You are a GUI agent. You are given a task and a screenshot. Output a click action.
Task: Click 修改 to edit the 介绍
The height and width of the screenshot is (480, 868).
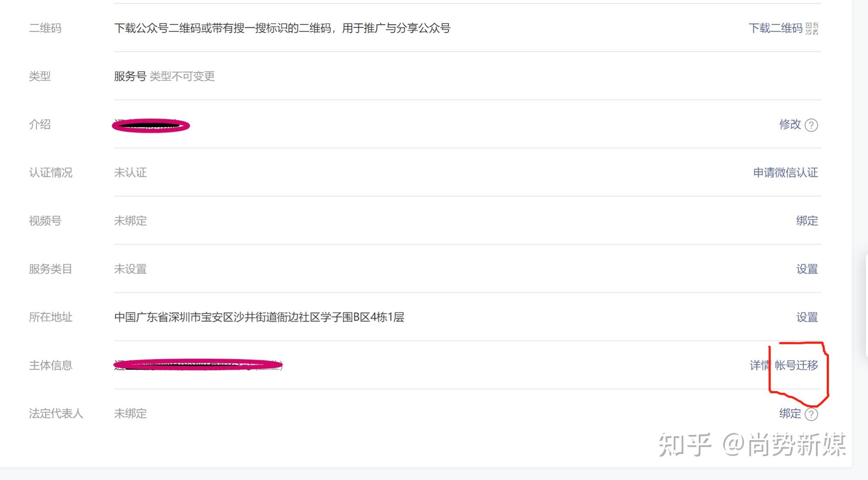point(790,125)
